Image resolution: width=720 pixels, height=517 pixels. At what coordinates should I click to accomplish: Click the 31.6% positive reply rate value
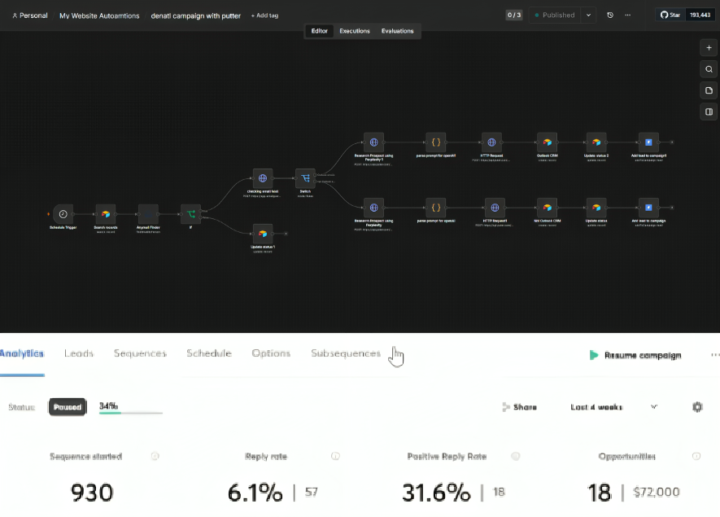click(436, 493)
